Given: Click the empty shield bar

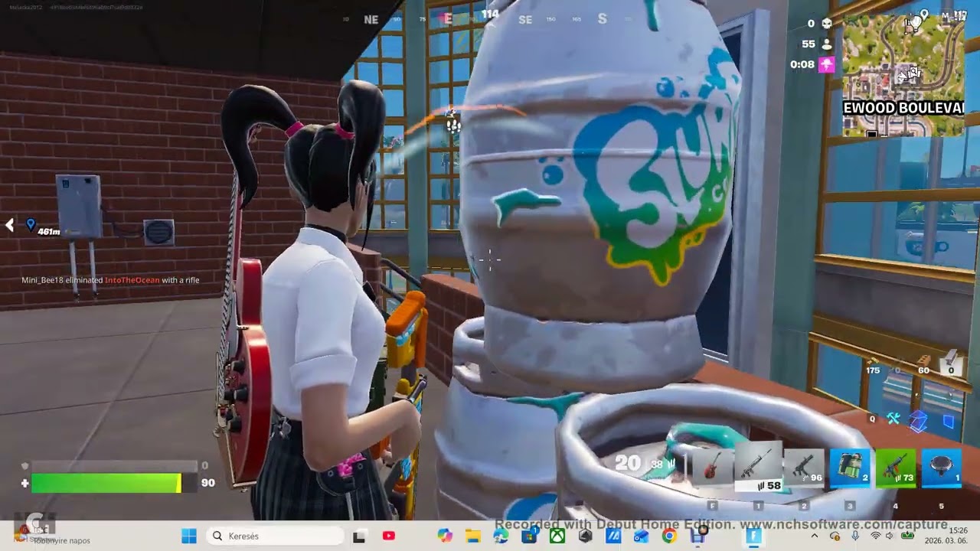Looking at the screenshot, I should [113, 465].
